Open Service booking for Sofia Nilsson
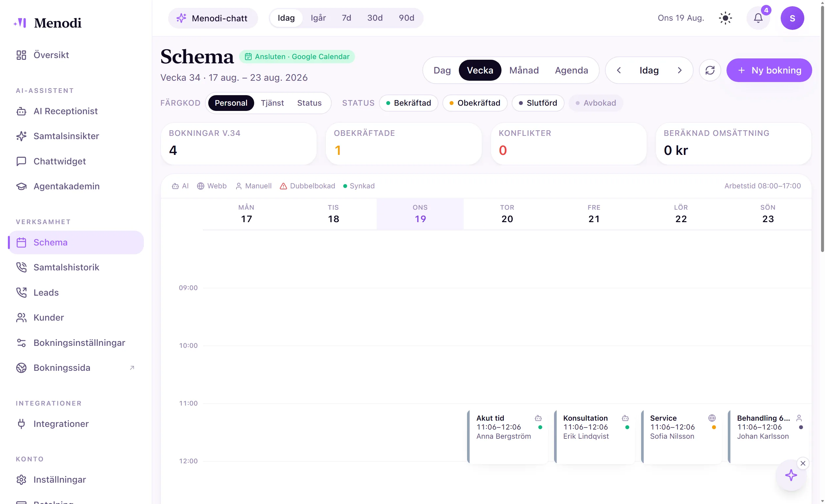This screenshot has width=825, height=504. 681,437
